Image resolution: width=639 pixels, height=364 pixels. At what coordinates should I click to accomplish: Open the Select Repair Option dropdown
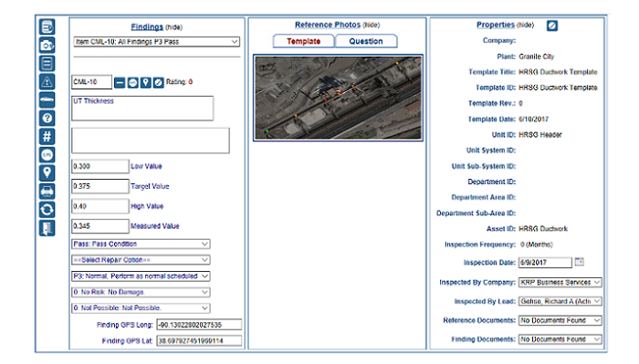point(141,260)
